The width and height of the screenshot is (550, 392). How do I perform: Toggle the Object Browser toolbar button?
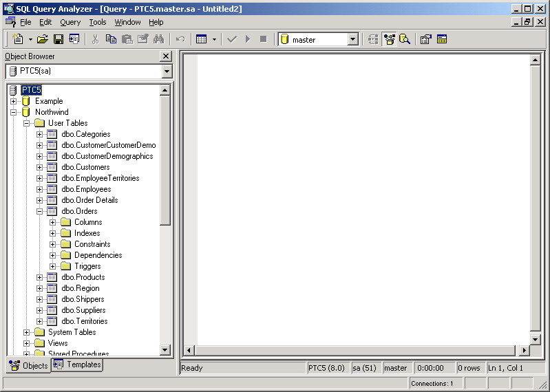[389, 39]
